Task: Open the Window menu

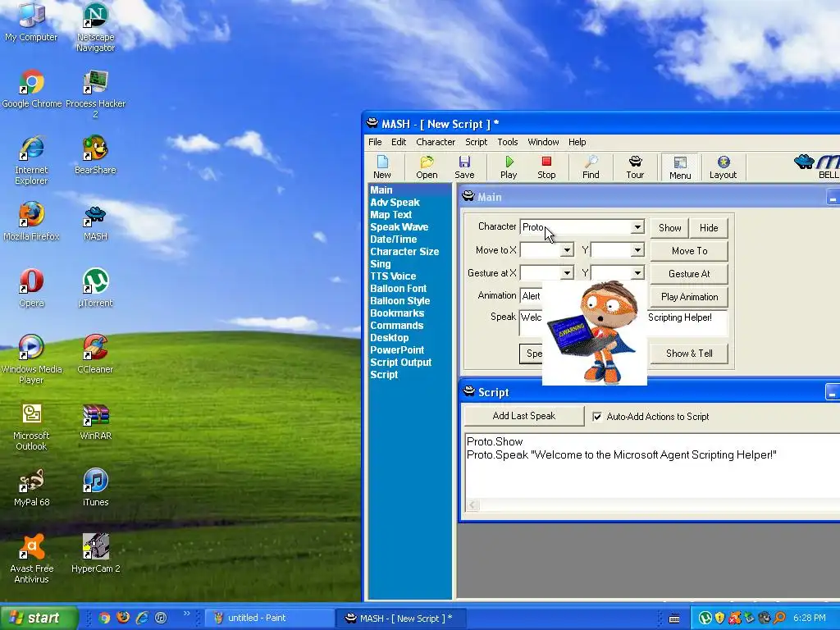Action: pos(543,142)
